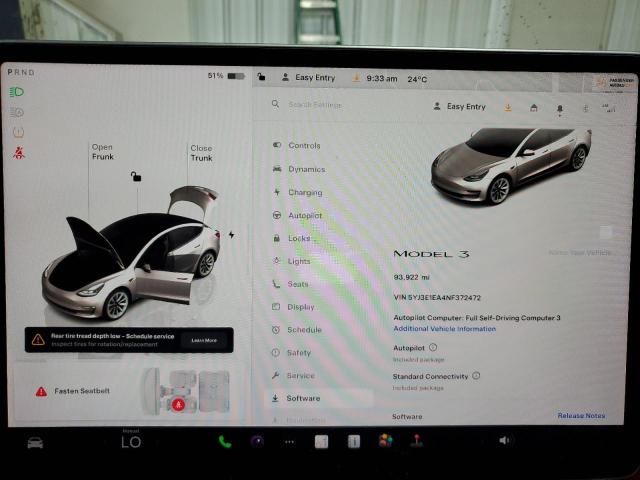Tap the orange download icon in settings header
640x480 pixels.
pyautogui.click(x=508, y=107)
